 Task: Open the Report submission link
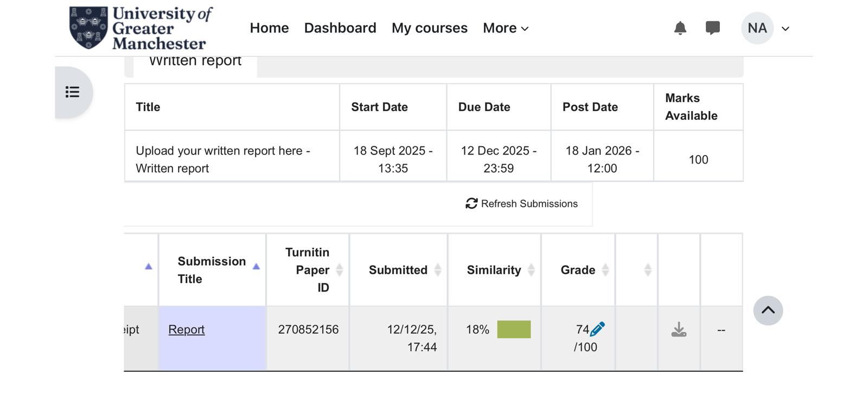[186, 329]
